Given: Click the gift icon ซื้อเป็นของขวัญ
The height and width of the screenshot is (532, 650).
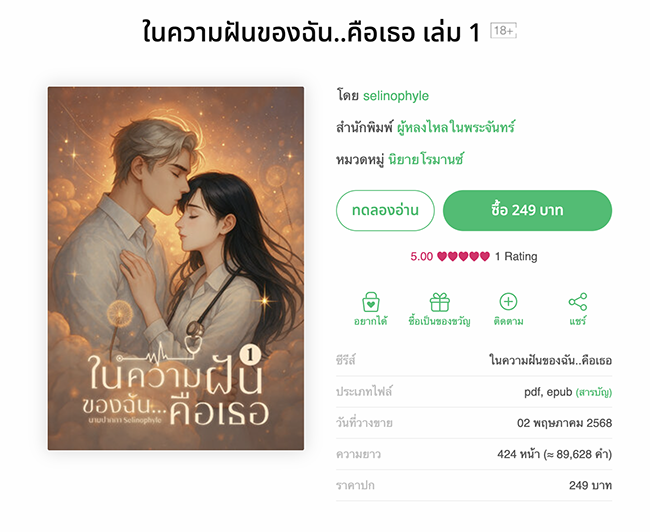Looking at the screenshot, I should tap(439, 302).
